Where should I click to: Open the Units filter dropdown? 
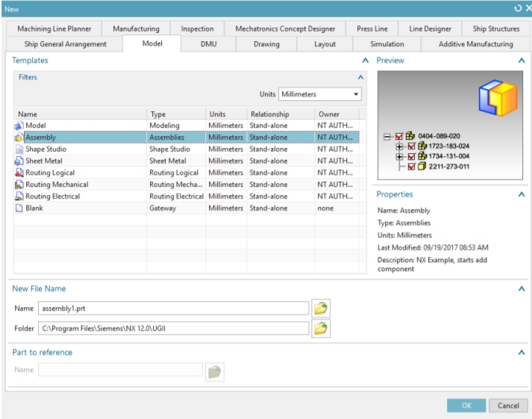(320, 94)
